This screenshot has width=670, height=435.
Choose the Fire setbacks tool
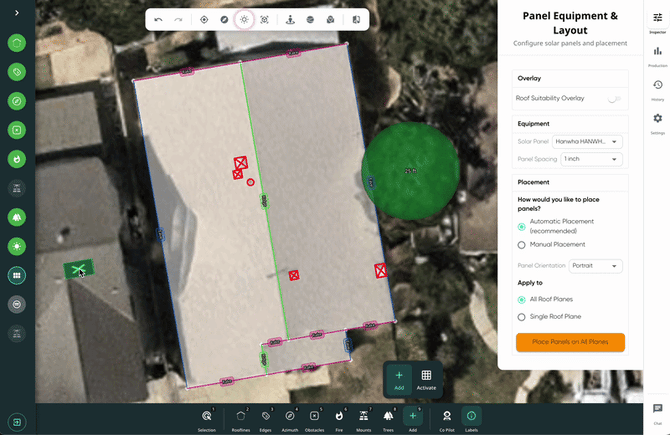(339, 415)
